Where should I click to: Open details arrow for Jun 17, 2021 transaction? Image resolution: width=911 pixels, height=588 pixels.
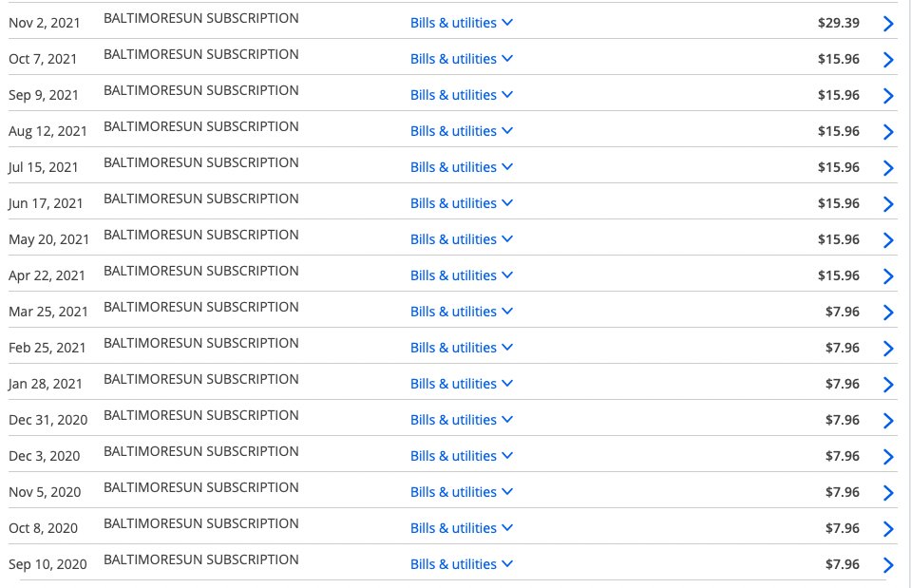[x=888, y=203]
